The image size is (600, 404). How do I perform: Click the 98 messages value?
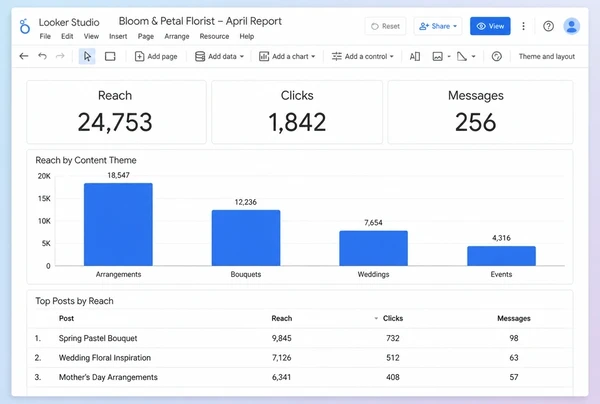click(514, 338)
